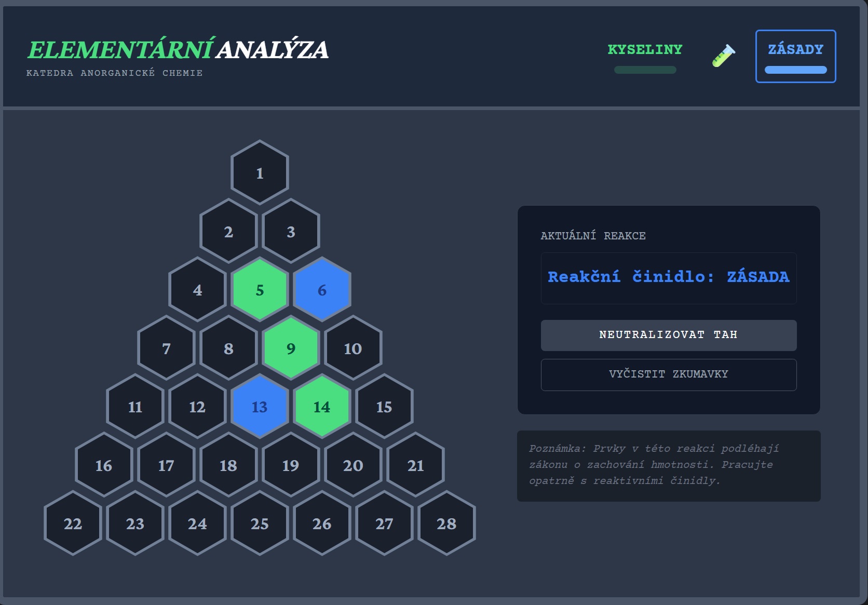868x605 pixels.
Task: Choose hexagon 28 in bottom row
Action: [x=446, y=523]
